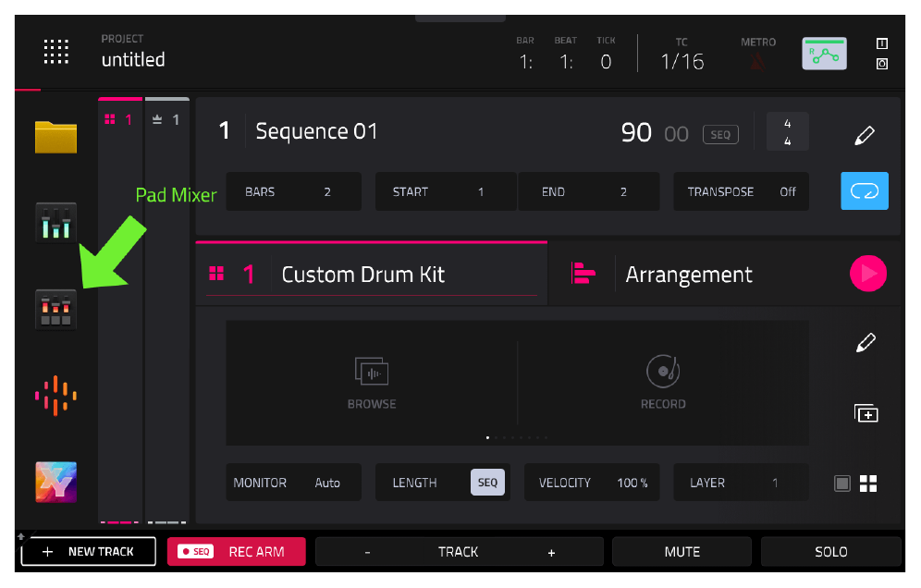The height and width of the screenshot is (588, 921).
Task: Open the file browser folder icon
Action: pyautogui.click(x=55, y=137)
